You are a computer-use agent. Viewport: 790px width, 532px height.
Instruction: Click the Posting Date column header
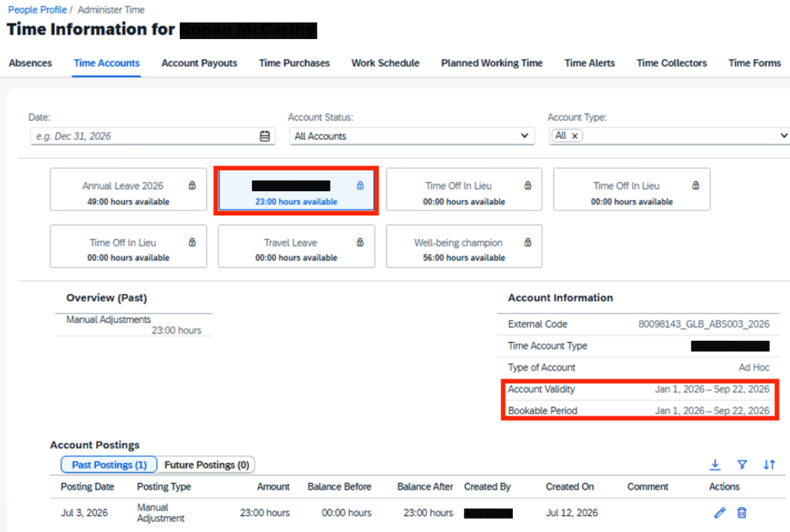coord(87,486)
